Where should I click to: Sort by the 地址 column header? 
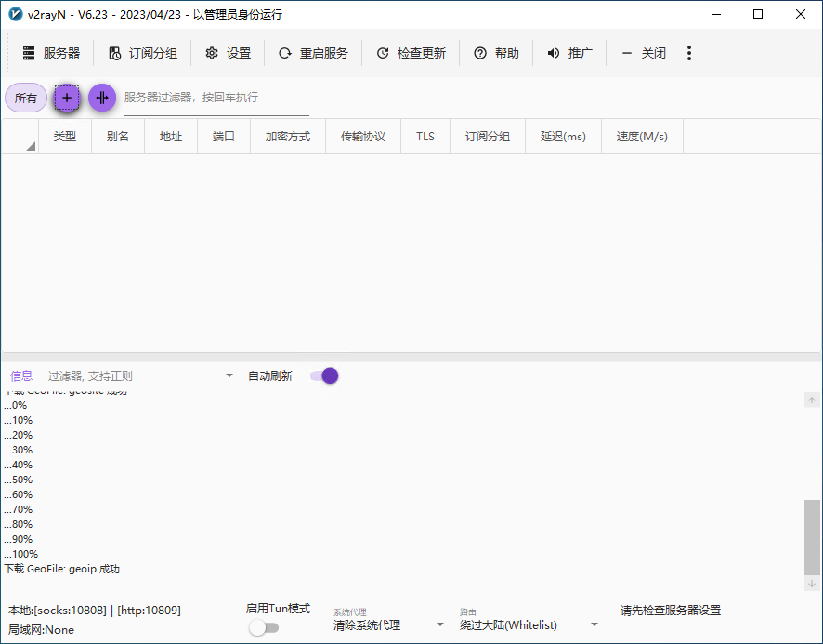[171, 137]
